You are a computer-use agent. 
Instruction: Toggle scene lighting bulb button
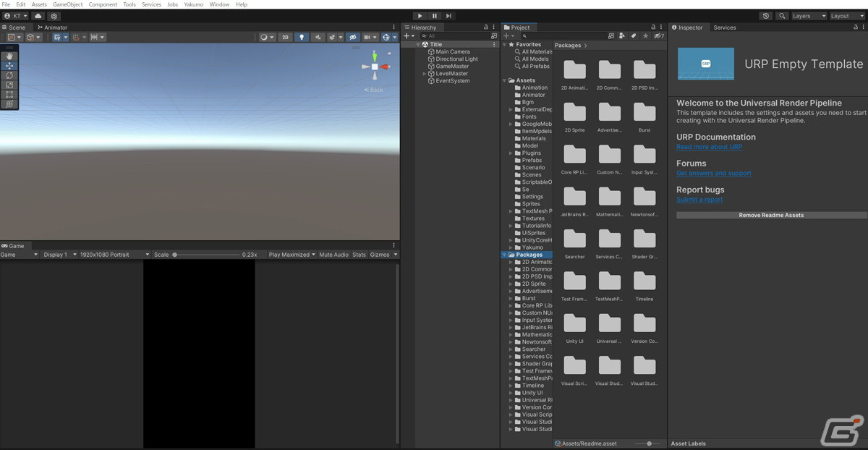tap(302, 37)
